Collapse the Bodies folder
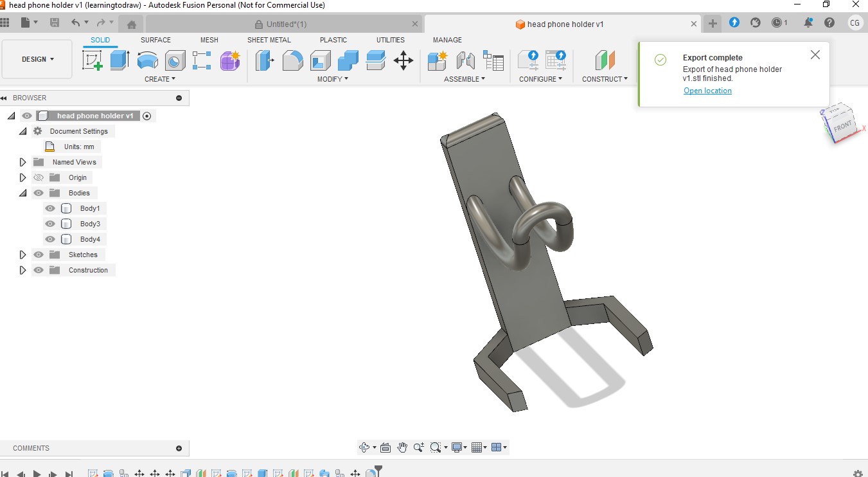 [22, 193]
